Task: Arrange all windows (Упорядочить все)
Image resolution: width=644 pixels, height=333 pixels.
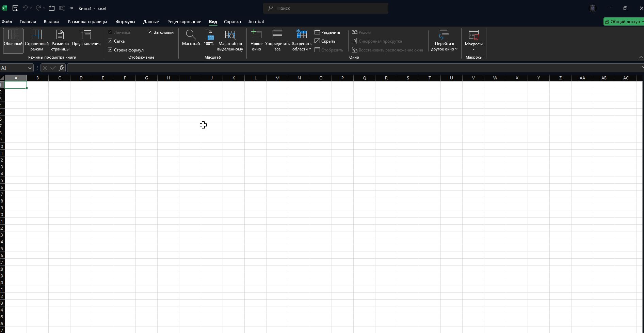Action: coord(277,41)
